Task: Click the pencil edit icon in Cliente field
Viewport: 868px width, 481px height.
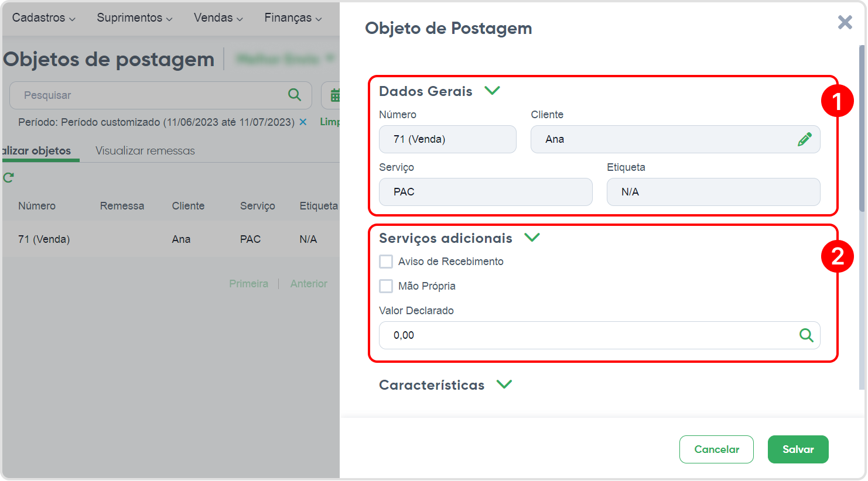Action: 805,139
